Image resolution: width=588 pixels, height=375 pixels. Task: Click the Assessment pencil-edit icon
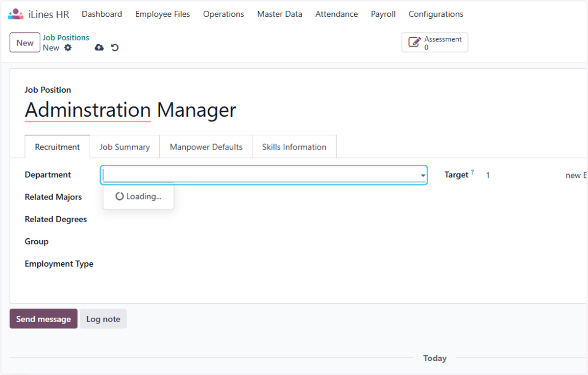pos(415,43)
